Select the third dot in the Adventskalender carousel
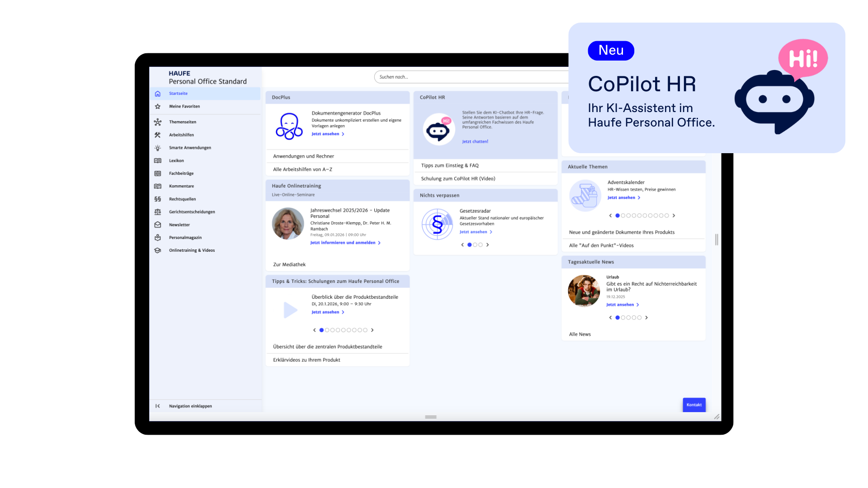The image size is (868, 488). pyautogui.click(x=628, y=216)
